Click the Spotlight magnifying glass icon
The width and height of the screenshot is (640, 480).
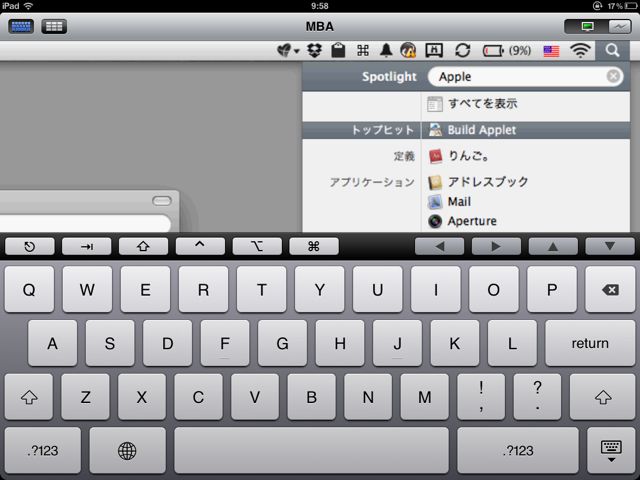[612, 51]
